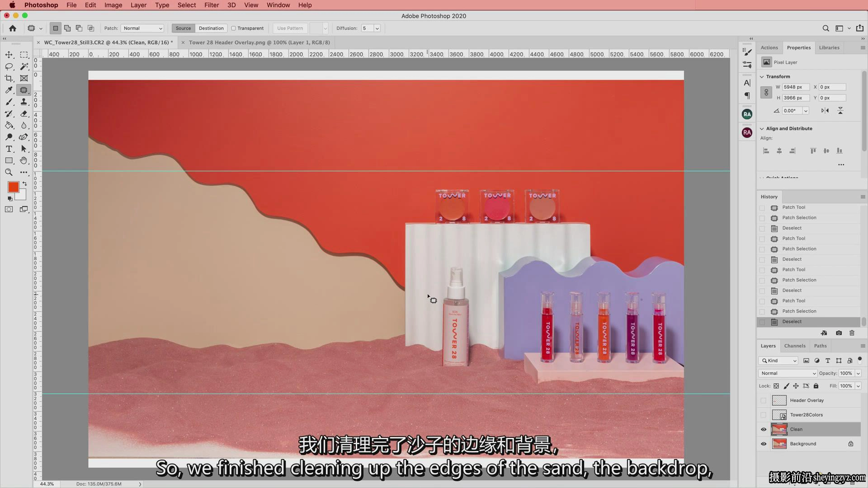Select the Rectangular Marquee tool
Image resolution: width=868 pixels, height=488 pixels.
24,55
